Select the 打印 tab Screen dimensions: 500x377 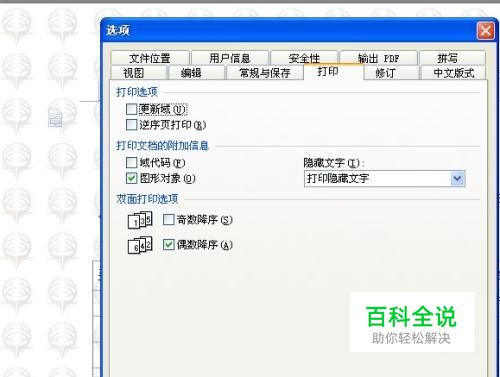coord(333,72)
